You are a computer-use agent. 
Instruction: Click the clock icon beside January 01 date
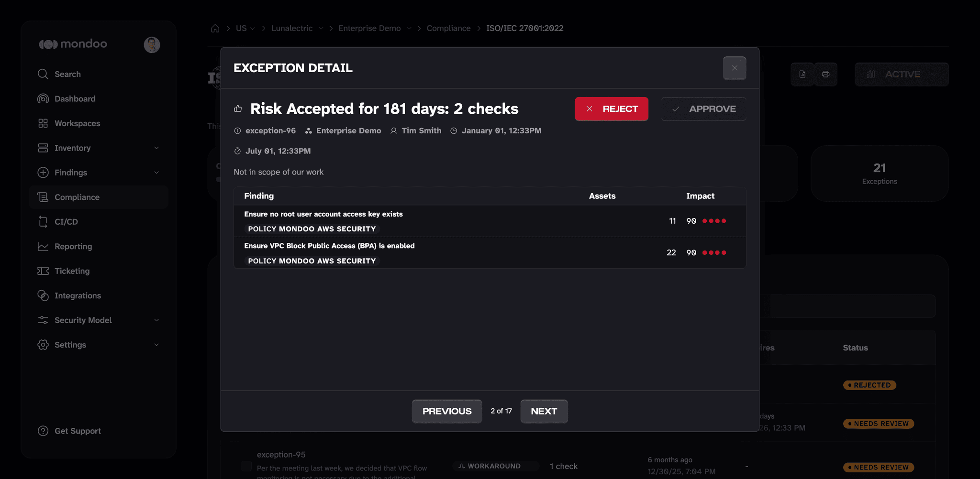454,131
